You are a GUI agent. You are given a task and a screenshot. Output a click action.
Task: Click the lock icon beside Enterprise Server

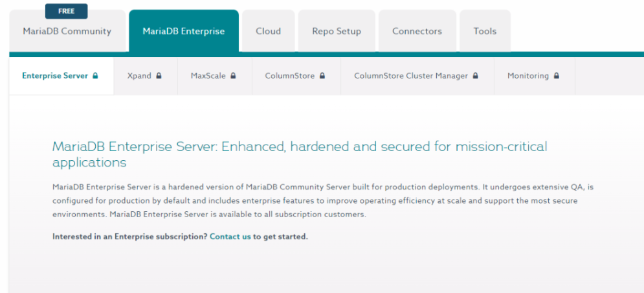pos(95,76)
